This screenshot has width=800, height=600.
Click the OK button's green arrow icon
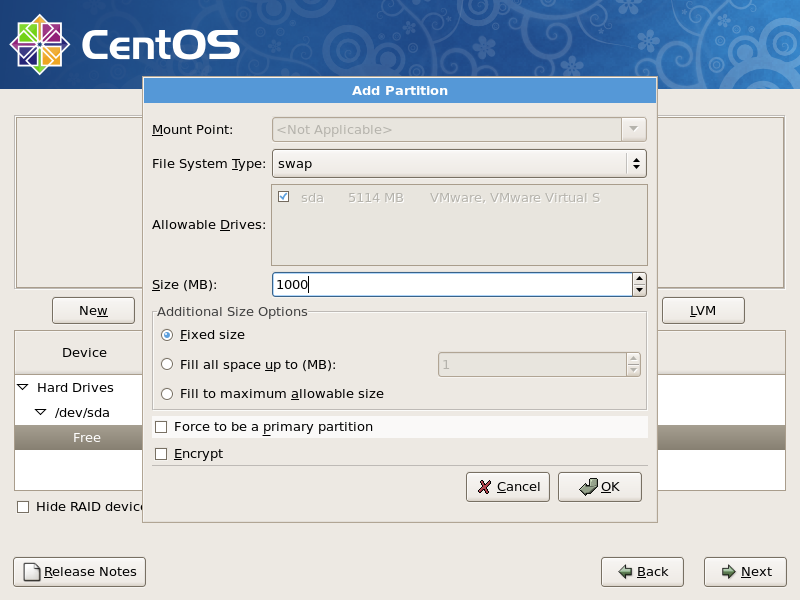click(588, 487)
